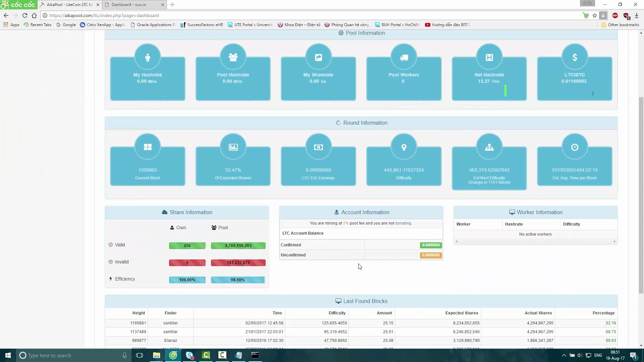This screenshot has width=644, height=362.
Task: Open the Citrix XenApp bookmark
Action: 103,25
